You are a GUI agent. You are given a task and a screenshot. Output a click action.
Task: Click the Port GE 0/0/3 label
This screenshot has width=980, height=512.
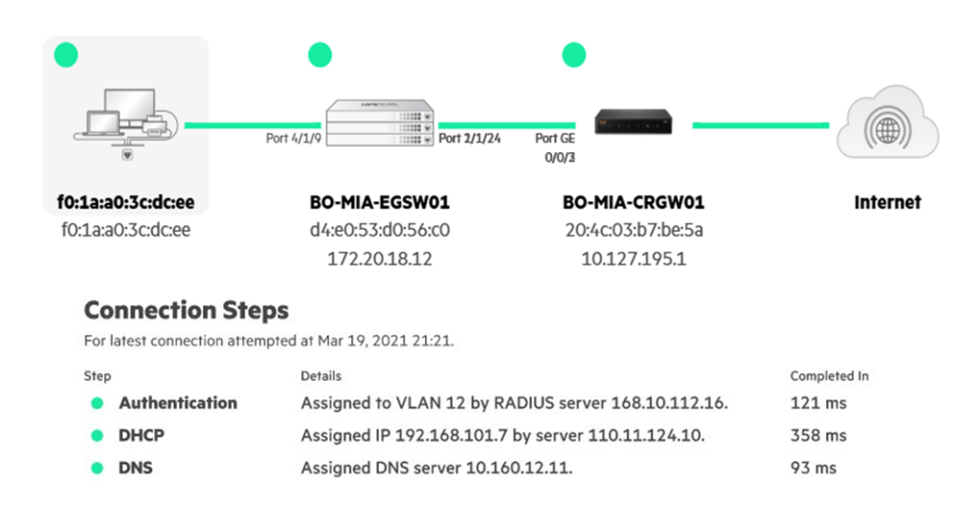[556, 146]
